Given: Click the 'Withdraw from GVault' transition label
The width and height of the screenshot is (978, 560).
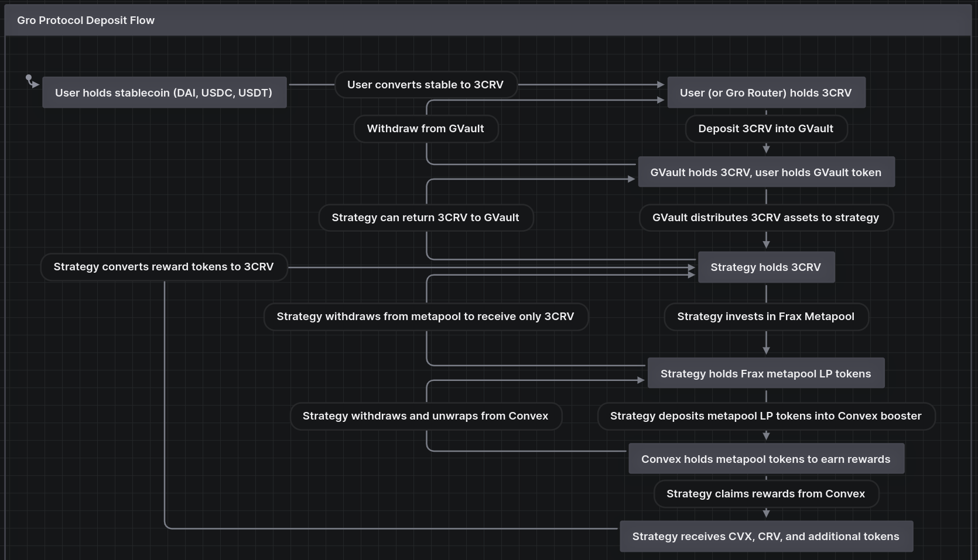Looking at the screenshot, I should click(426, 129).
